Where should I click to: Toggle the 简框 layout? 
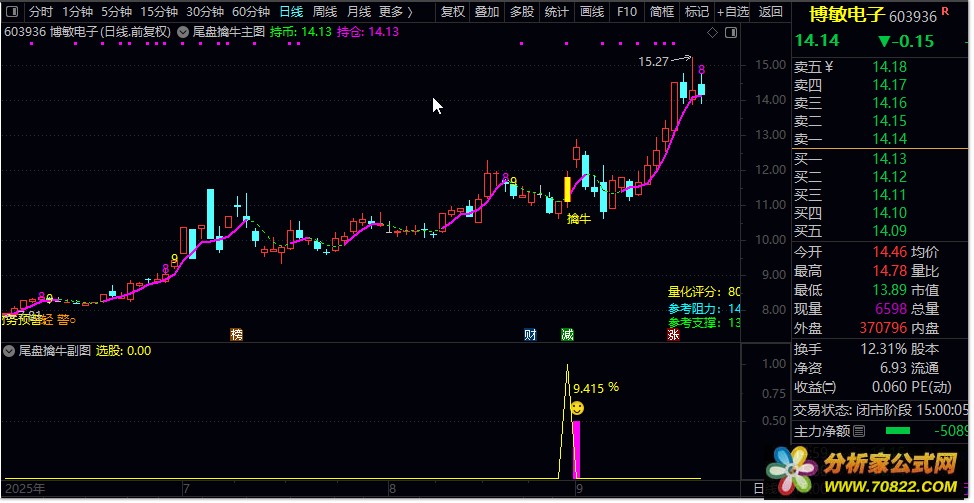pos(662,11)
